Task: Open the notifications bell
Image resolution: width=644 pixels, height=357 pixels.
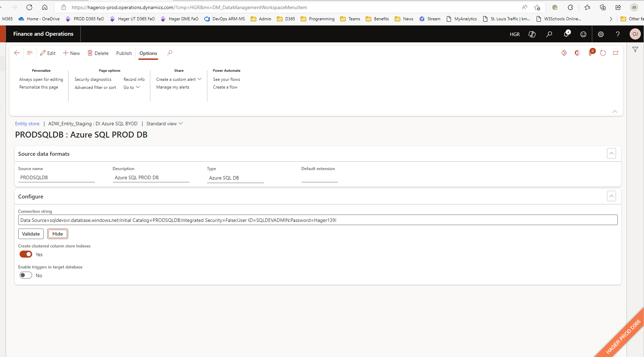Action: [566, 34]
